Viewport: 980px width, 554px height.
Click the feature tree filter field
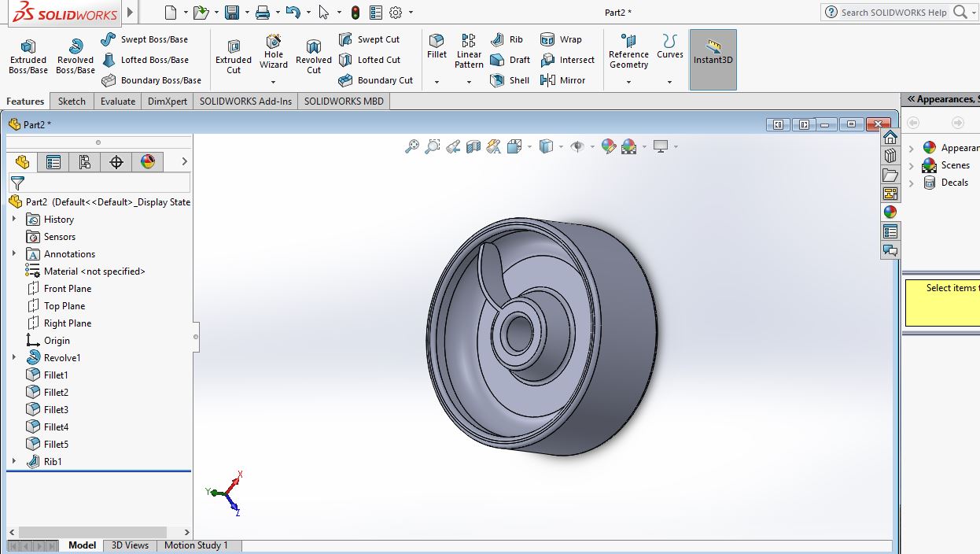98,183
